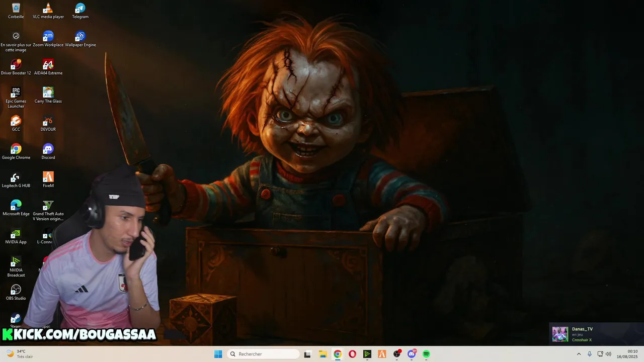The width and height of the screenshot is (644, 362).
Task: Select the Zoom Workplace desktop icon
Action: (x=48, y=39)
